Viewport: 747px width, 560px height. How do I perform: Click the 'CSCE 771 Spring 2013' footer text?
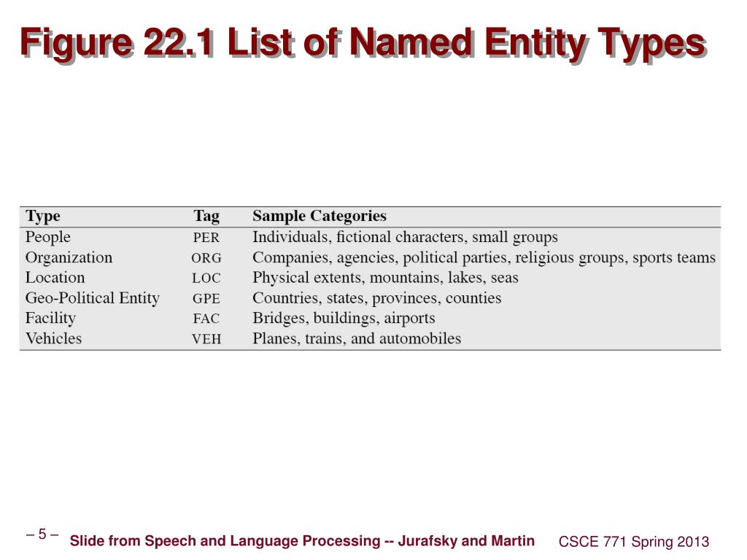[x=634, y=542]
